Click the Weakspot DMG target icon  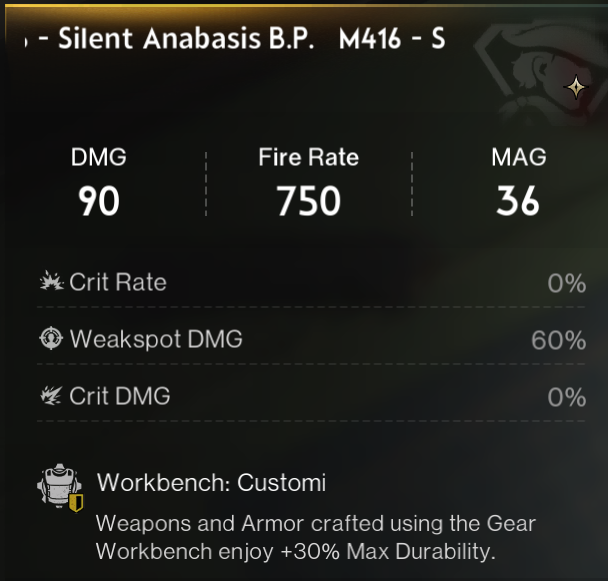51,339
